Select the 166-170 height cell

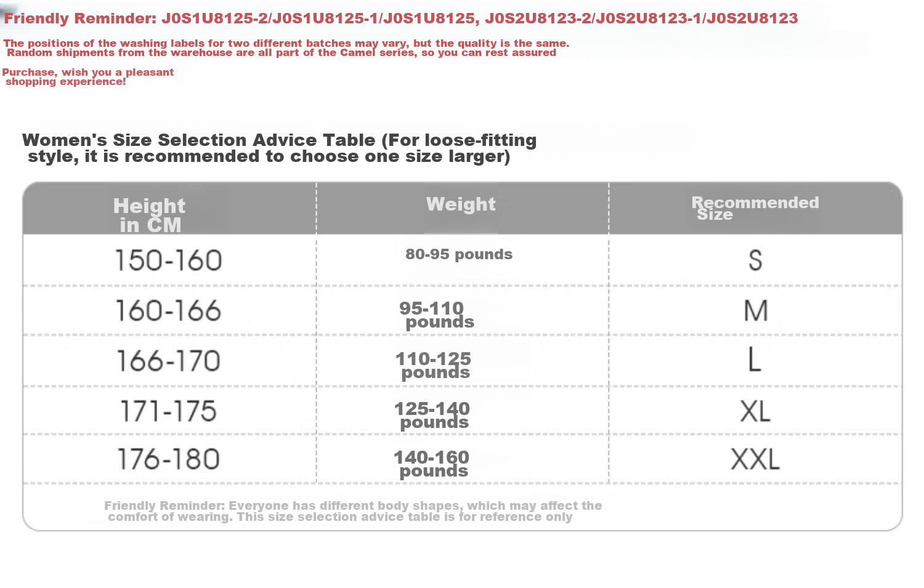coord(169,361)
